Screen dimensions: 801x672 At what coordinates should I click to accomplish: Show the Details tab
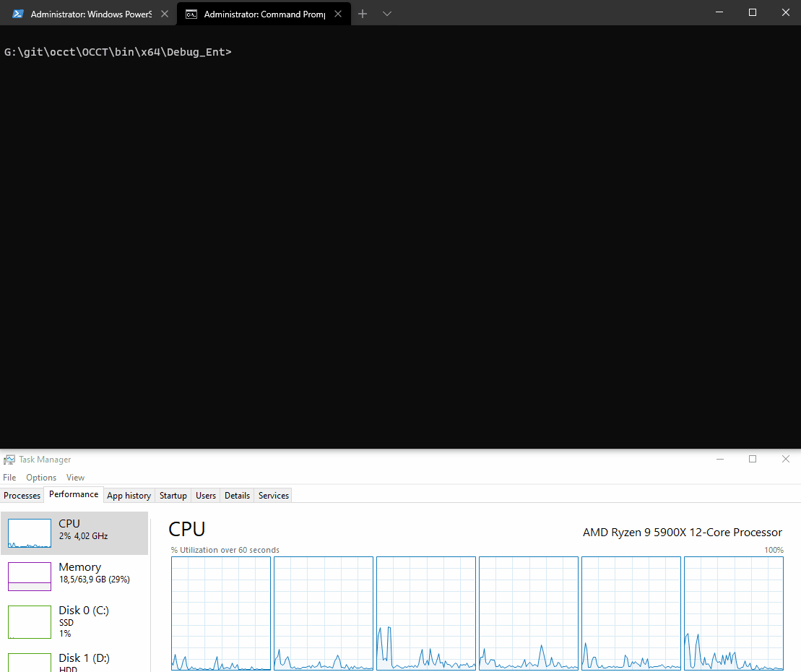click(237, 496)
